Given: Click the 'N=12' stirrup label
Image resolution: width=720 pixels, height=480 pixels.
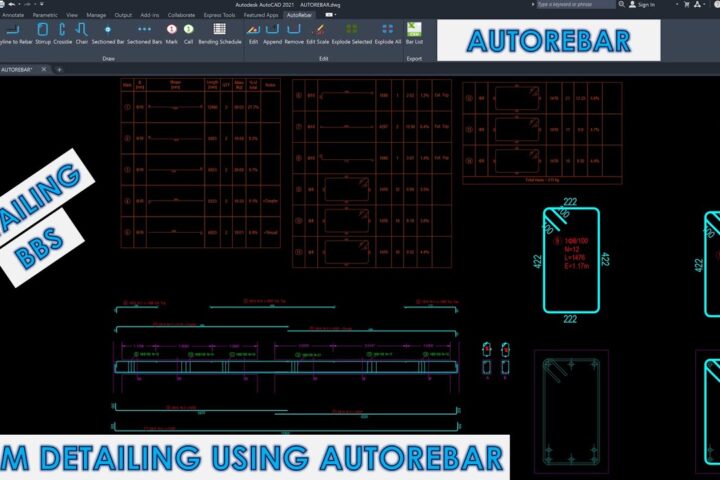Looking at the screenshot, I should click(x=572, y=249).
